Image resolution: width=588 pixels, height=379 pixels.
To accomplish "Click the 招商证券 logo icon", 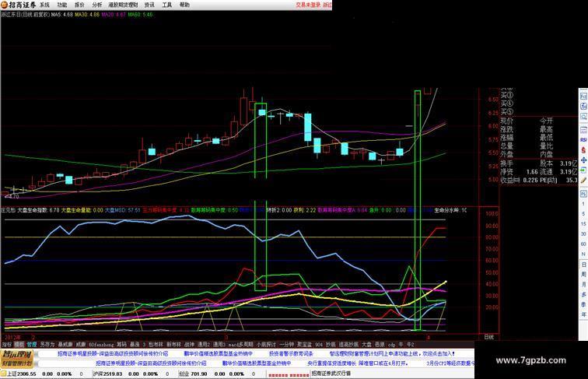I will 4,5.
